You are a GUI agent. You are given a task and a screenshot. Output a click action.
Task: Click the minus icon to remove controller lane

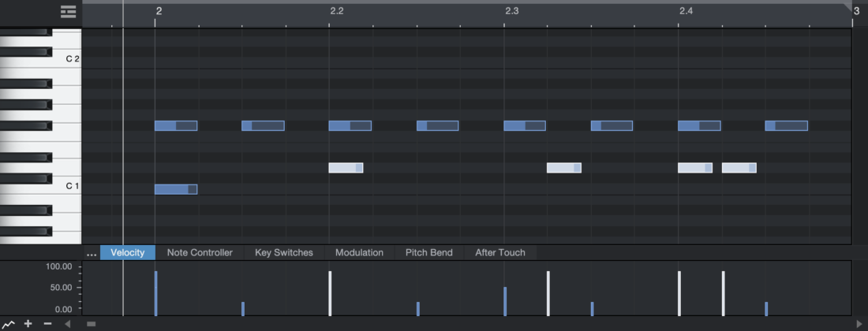pyautogui.click(x=47, y=324)
